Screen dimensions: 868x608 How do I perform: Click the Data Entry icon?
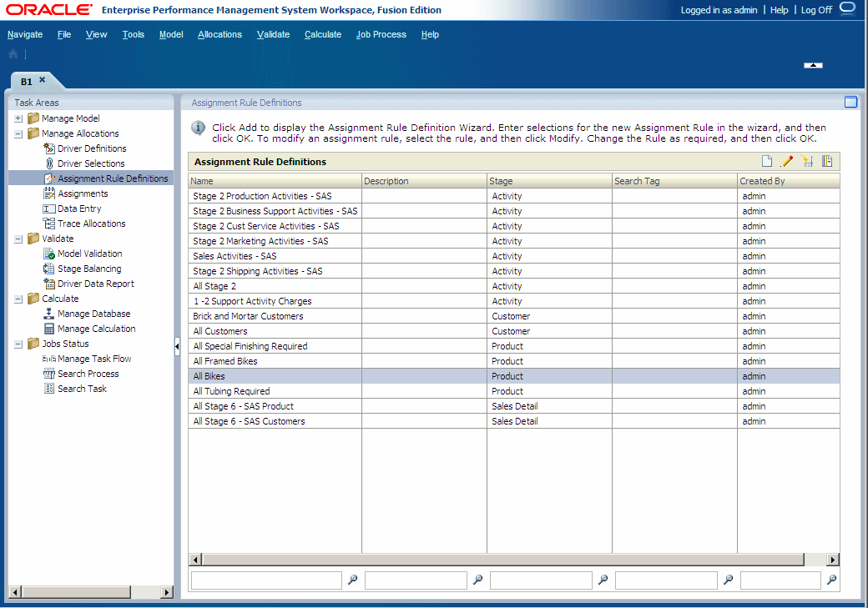tap(48, 209)
